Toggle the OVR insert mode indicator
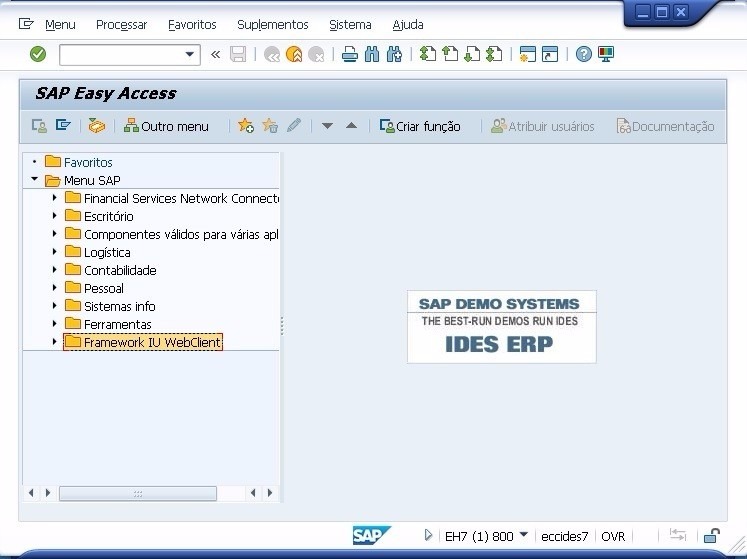 [x=613, y=537]
